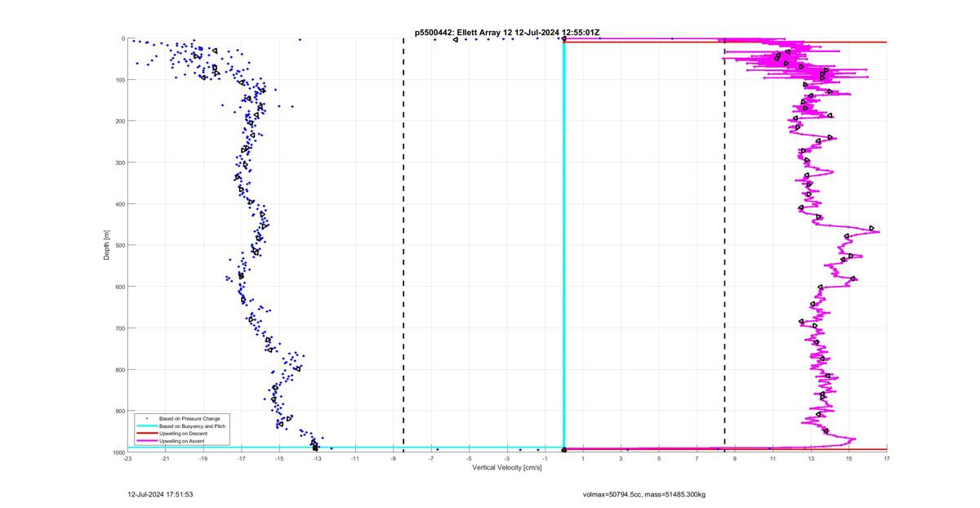
Task: Click the red line sample in the legend
Action: (x=146, y=434)
